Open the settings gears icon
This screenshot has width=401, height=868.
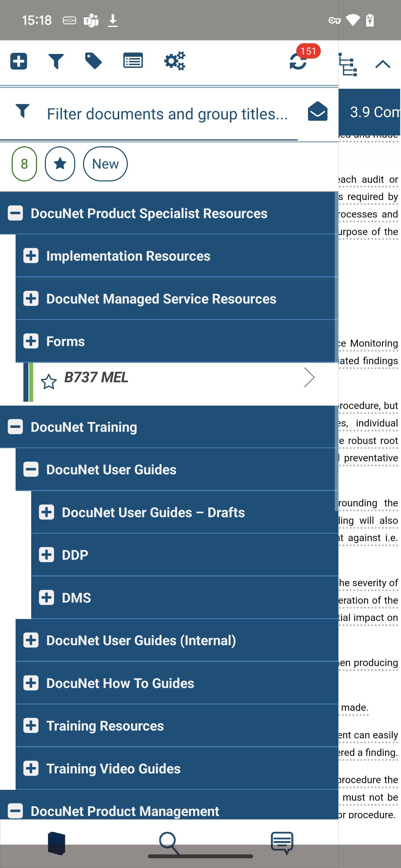coord(175,61)
